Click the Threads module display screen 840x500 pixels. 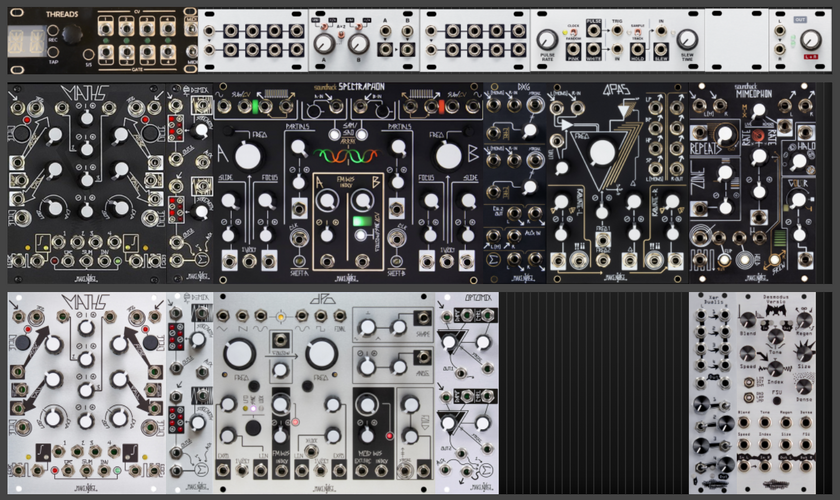[26, 41]
